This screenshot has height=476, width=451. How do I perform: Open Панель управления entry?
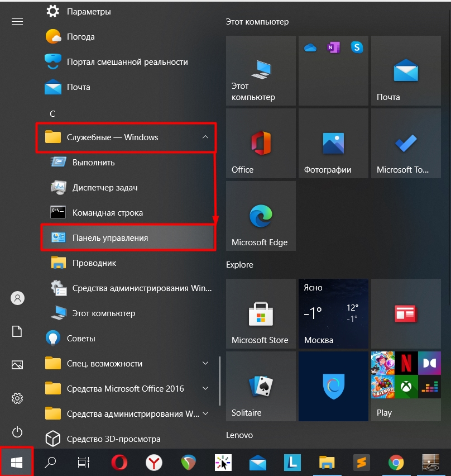(x=128, y=237)
